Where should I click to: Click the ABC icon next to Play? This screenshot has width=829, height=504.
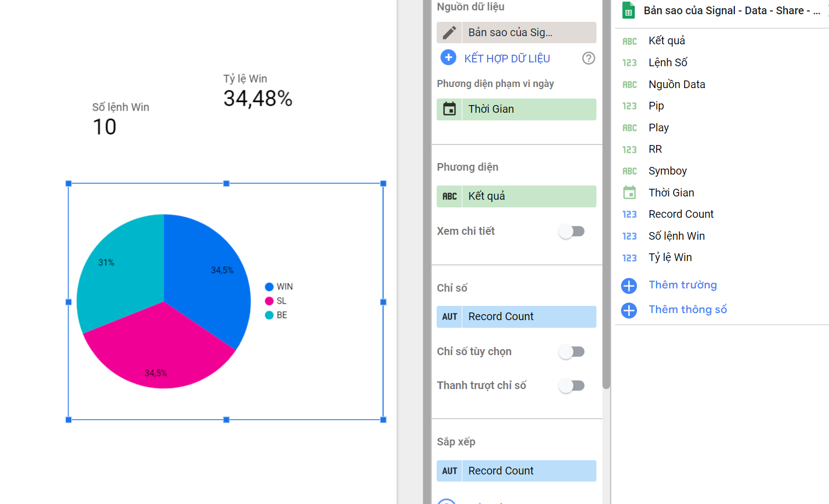pos(630,128)
